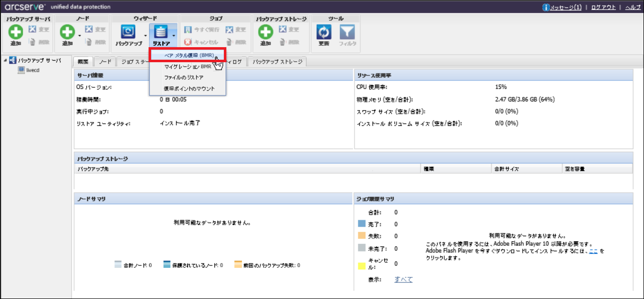Click the 変更 icon in the ノード group
The image size is (644, 299).
click(89, 30)
